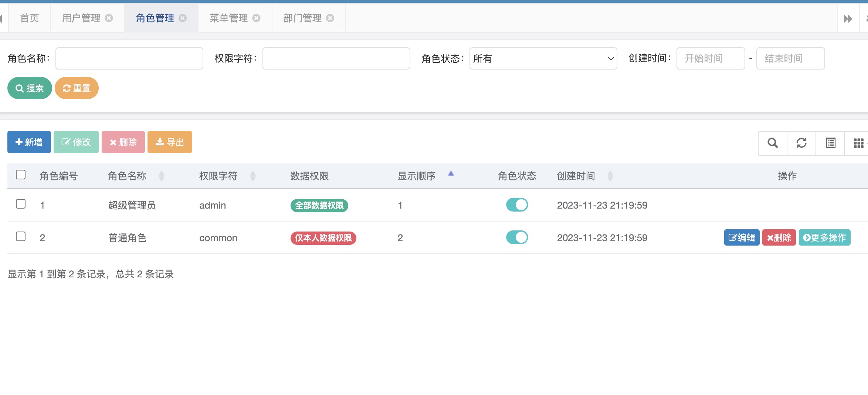Toggle status switch for 普通角色
Screen dimensions: 868x395
point(517,237)
